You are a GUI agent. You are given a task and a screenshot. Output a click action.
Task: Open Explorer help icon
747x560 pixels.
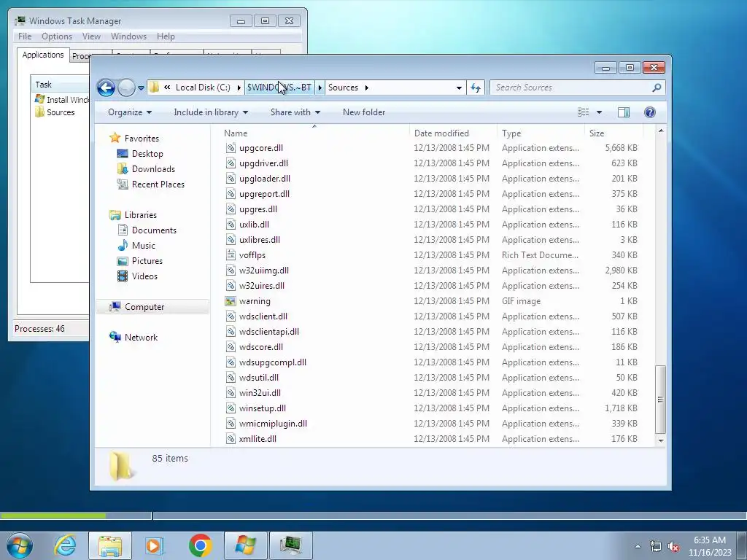[650, 112]
